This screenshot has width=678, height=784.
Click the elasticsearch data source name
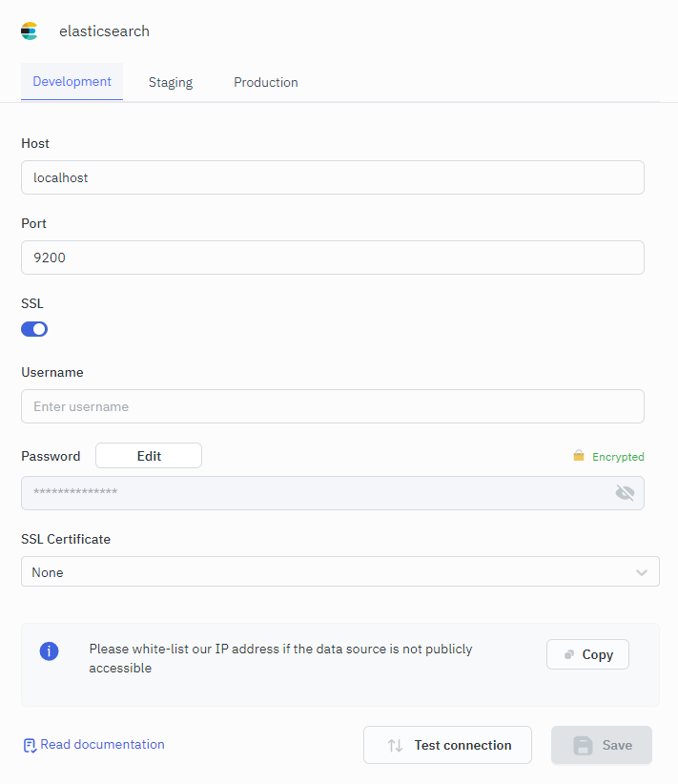[104, 31]
